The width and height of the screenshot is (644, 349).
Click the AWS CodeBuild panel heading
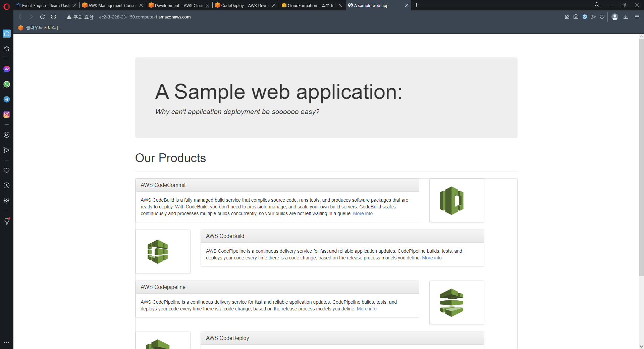click(x=342, y=236)
